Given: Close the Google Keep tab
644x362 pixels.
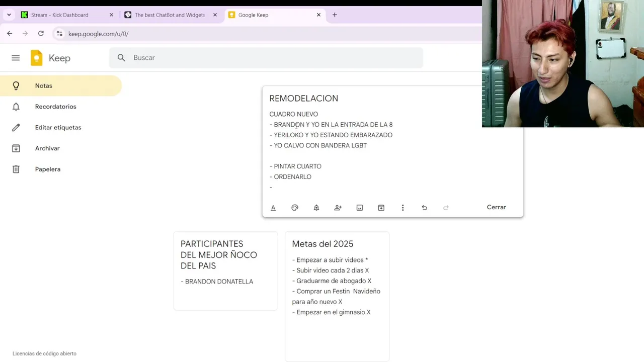Looking at the screenshot, I should coord(318,15).
